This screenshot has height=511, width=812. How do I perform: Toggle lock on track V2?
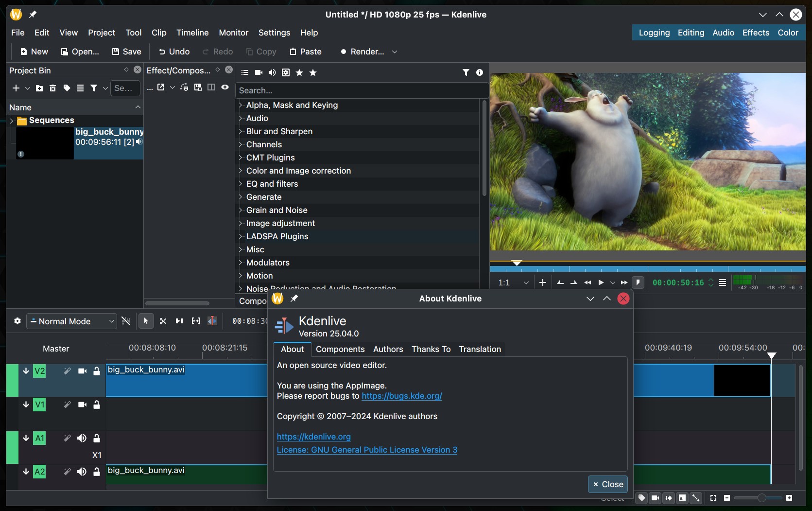pyautogui.click(x=97, y=371)
